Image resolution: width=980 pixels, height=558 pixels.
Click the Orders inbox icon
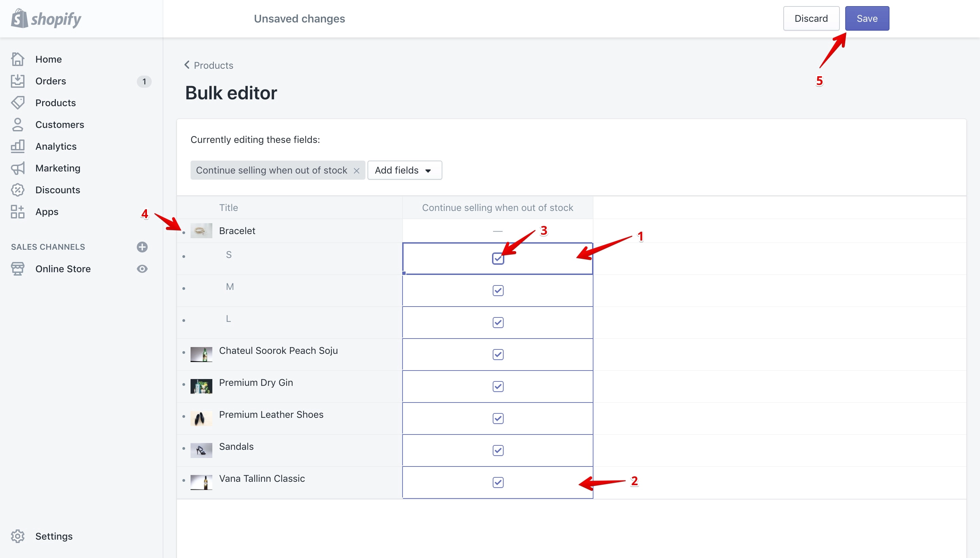tap(18, 81)
